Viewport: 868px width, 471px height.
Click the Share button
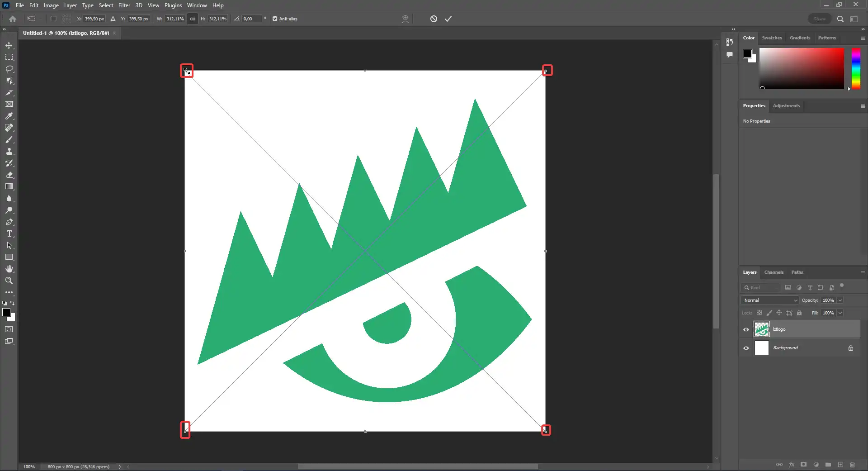coord(819,19)
